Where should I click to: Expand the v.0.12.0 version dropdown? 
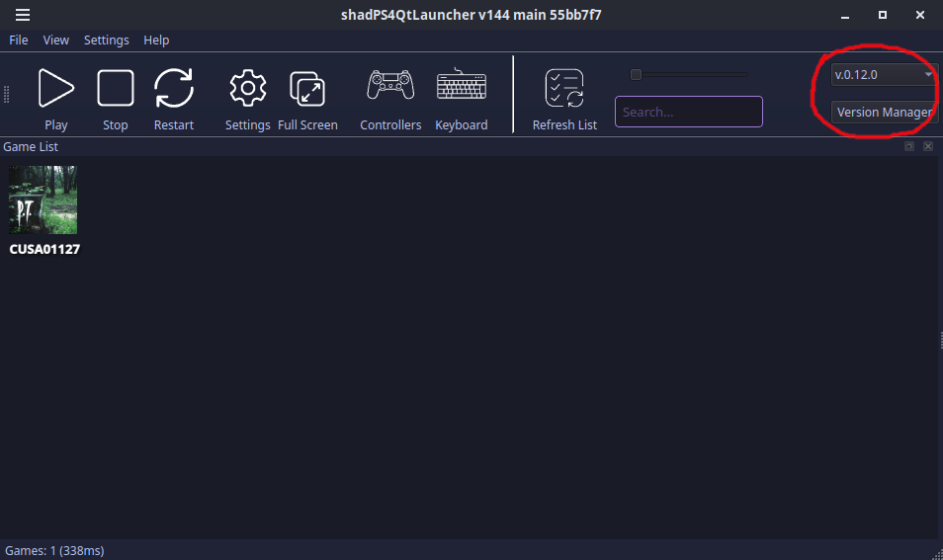pyautogui.click(x=884, y=74)
